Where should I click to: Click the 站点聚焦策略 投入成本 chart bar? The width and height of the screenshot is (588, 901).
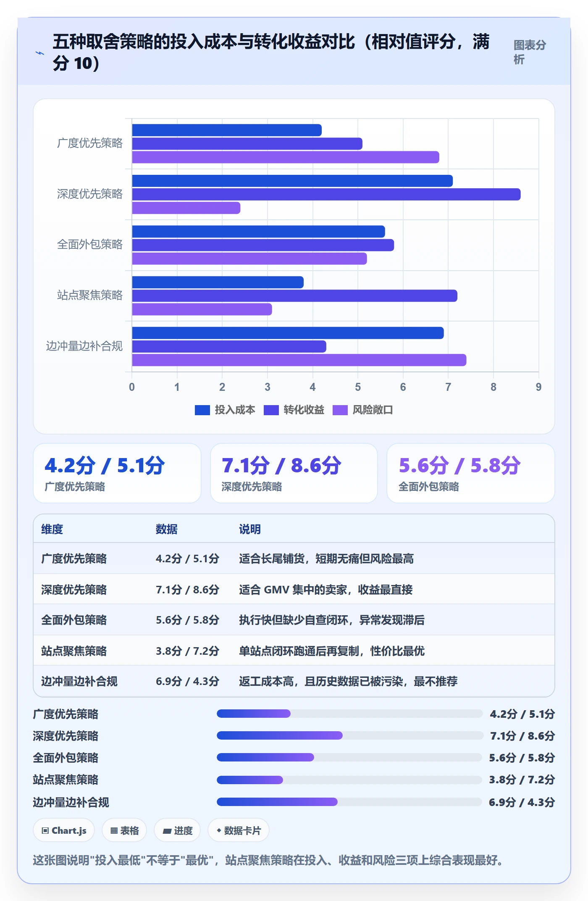point(218,282)
